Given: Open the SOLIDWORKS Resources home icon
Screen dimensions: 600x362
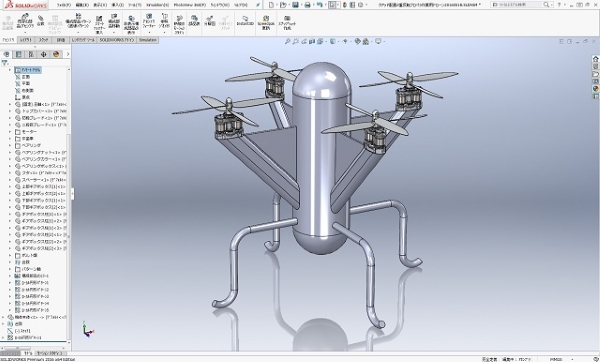Looking at the screenshot, I should pyautogui.click(x=595, y=59).
